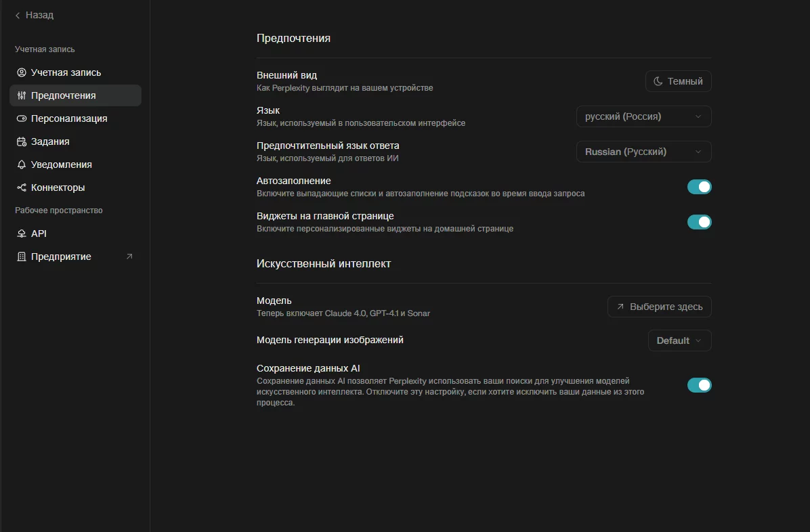Image resolution: width=810 pixels, height=532 pixels.
Task: Turn off Виджеты на главной странице switch
Action: pos(699,222)
